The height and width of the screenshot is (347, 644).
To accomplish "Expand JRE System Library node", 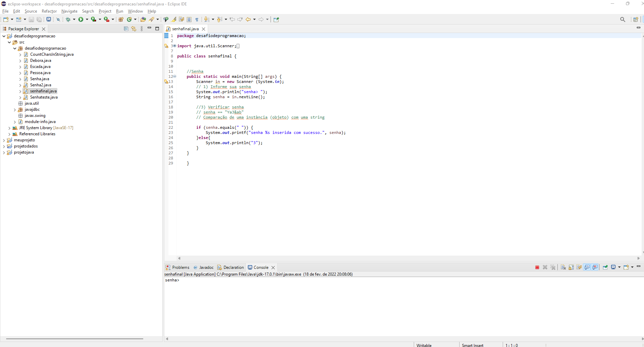I will (9, 128).
